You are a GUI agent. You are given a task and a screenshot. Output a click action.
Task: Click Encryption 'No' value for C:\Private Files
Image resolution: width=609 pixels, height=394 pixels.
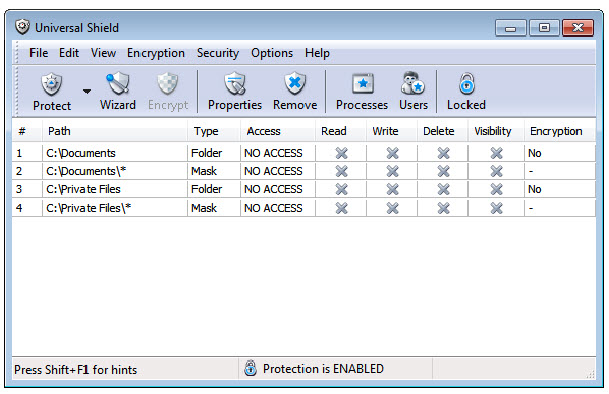(534, 189)
